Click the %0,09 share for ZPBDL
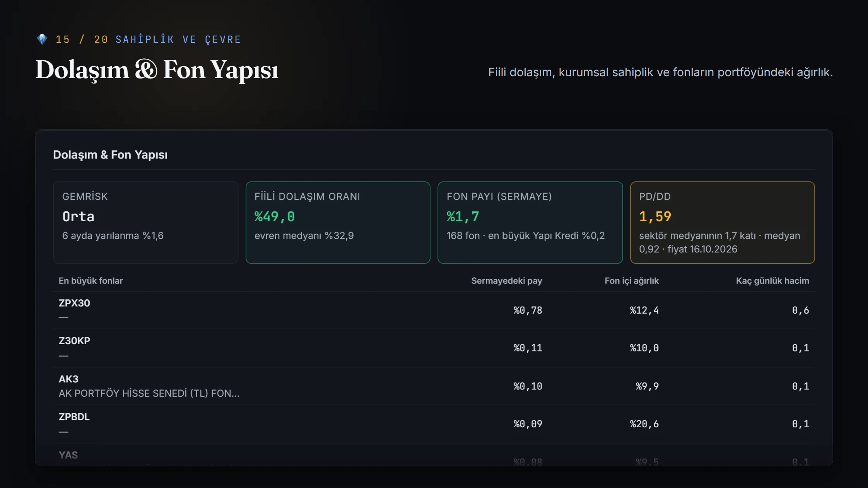The height and width of the screenshot is (488, 868). pos(528,424)
